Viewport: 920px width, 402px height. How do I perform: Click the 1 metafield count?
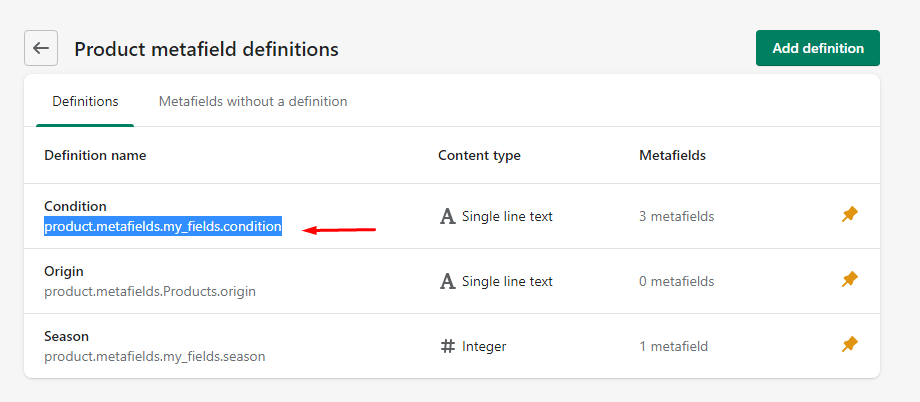click(x=673, y=346)
